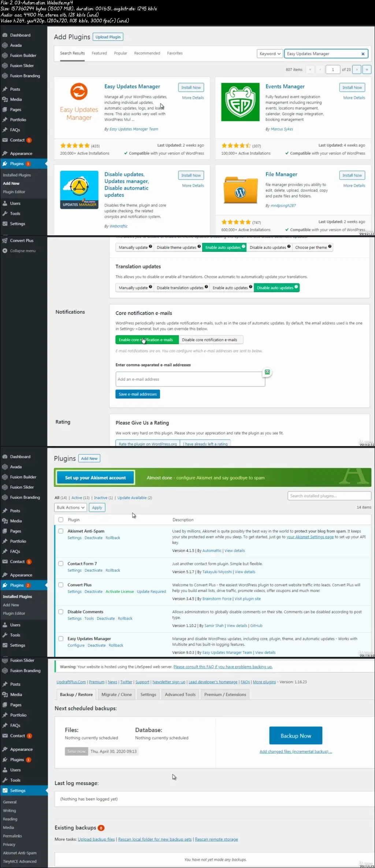Click the page number field showing 1
The width and height of the screenshot is (375, 868).
(333, 69)
